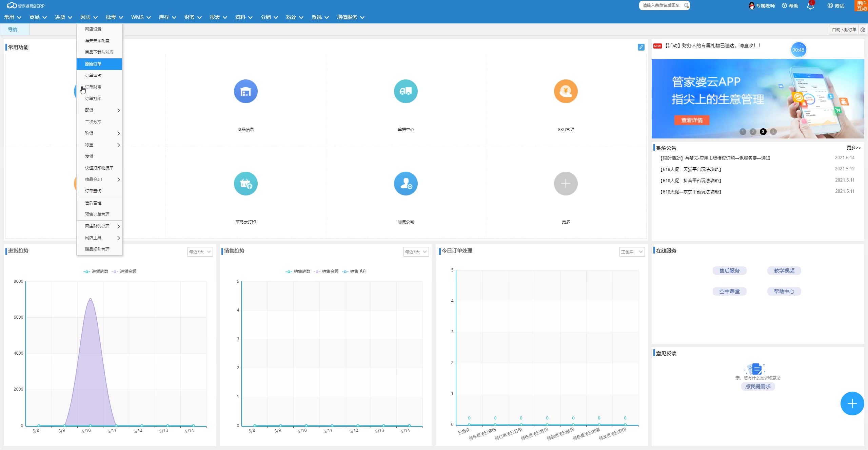This screenshot has height=450, width=868.
Task: Click the 00:48 timer bubble
Action: 798,50
